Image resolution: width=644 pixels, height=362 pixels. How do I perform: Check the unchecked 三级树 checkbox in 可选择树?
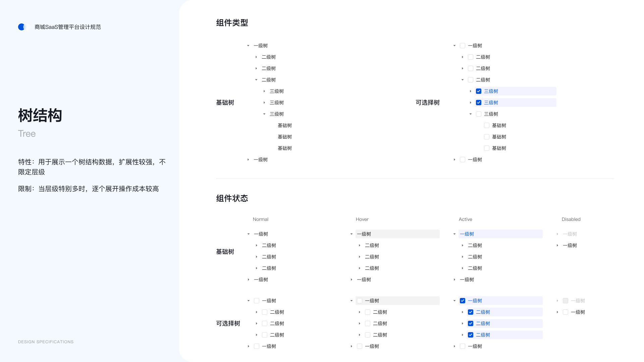pos(479,114)
